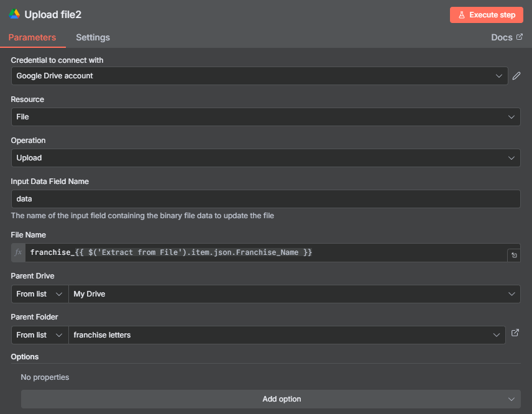Viewport: 532px width, 414px height.
Task: Switch to the Settings tab
Action: (x=93, y=37)
